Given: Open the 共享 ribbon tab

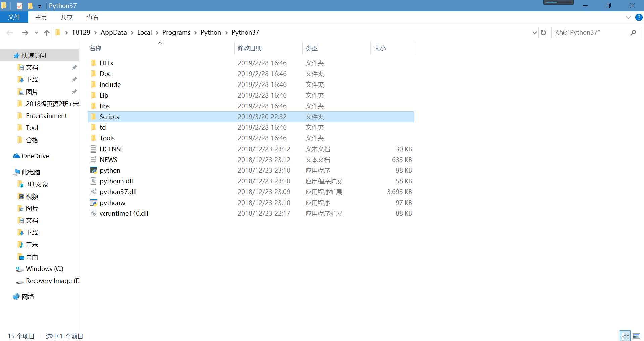Looking at the screenshot, I should click(66, 17).
